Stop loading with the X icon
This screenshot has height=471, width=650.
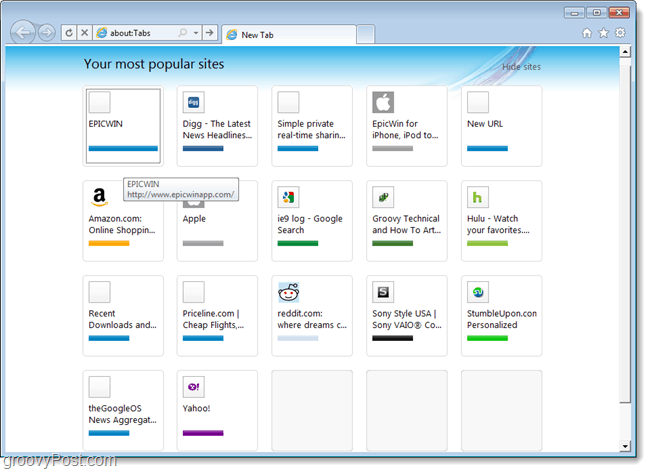click(84, 32)
